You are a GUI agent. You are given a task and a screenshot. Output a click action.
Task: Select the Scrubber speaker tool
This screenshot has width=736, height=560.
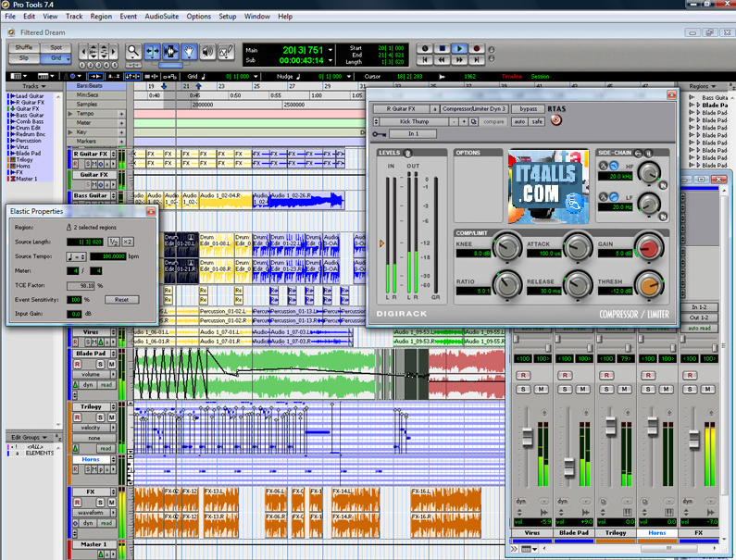pos(207,51)
